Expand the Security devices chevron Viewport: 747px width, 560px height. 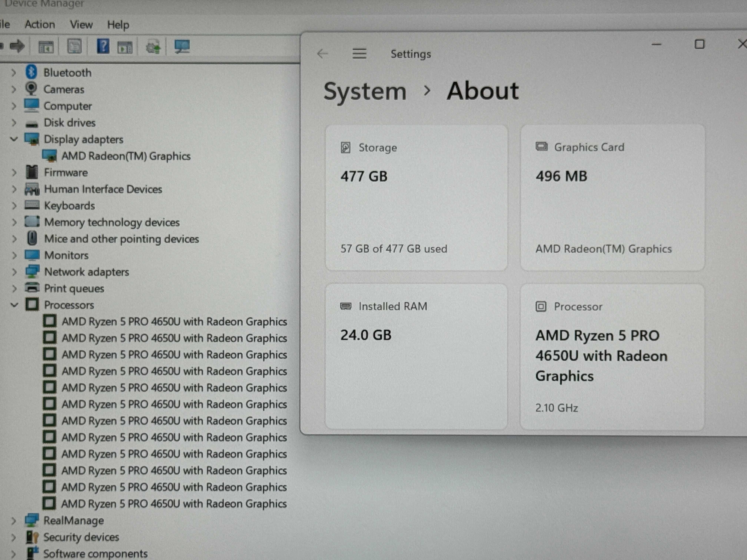coord(14,537)
